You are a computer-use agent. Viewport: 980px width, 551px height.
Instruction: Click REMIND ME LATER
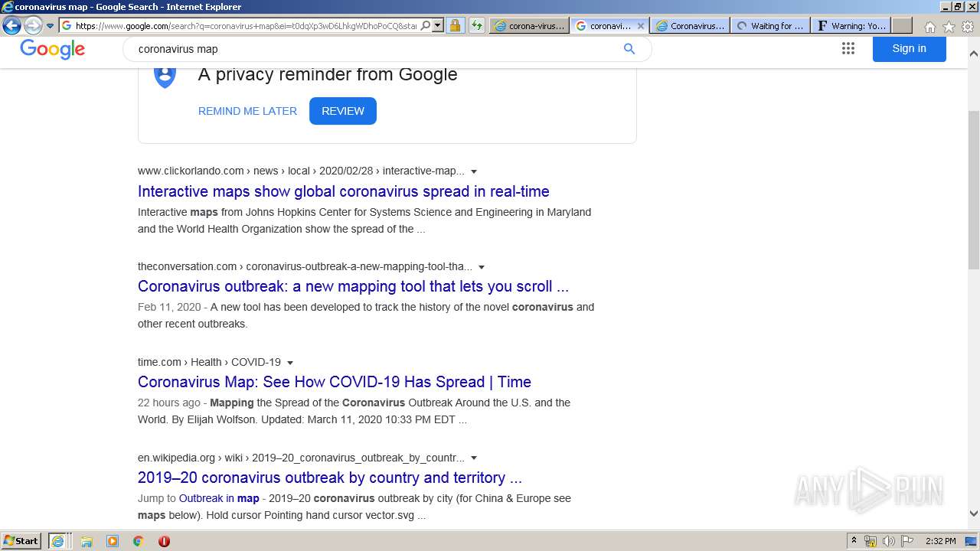tap(247, 111)
